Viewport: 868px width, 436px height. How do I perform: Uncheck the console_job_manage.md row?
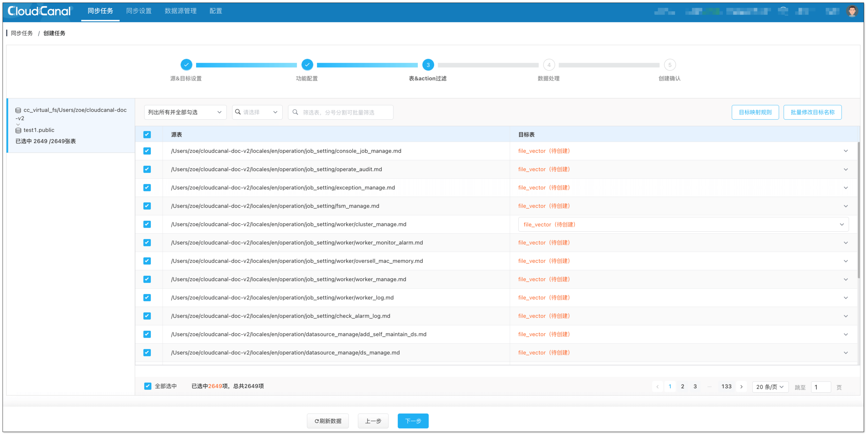[147, 151]
